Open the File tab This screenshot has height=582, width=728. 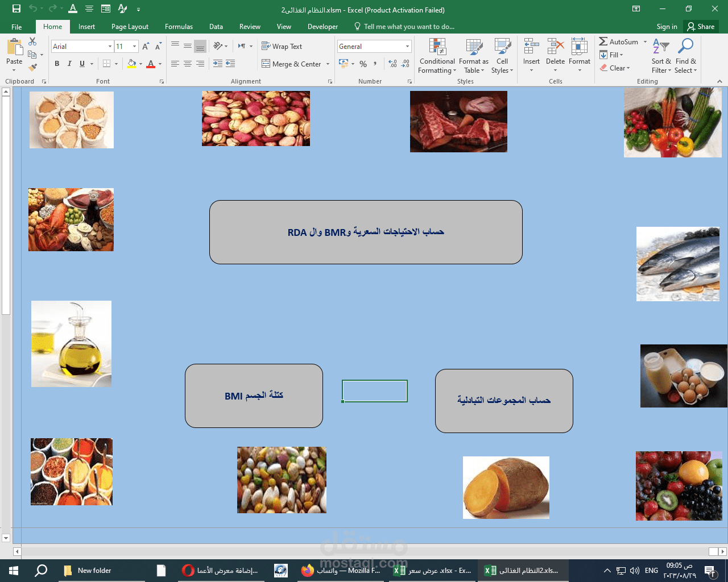tap(16, 27)
